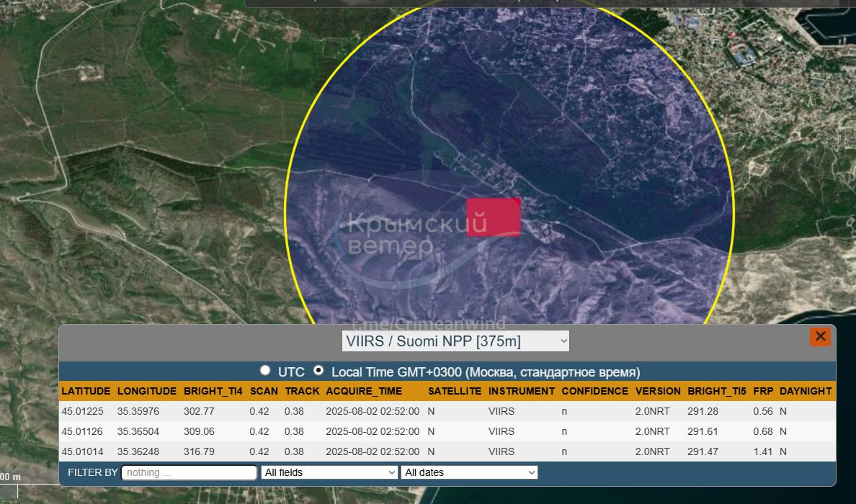Expand the All fields filter dropdown

point(329,472)
